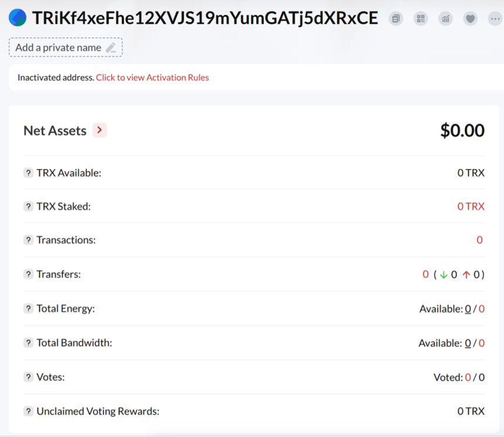Click the red 0 TRX staked value
The image size is (504, 437).
pyautogui.click(x=471, y=206)
